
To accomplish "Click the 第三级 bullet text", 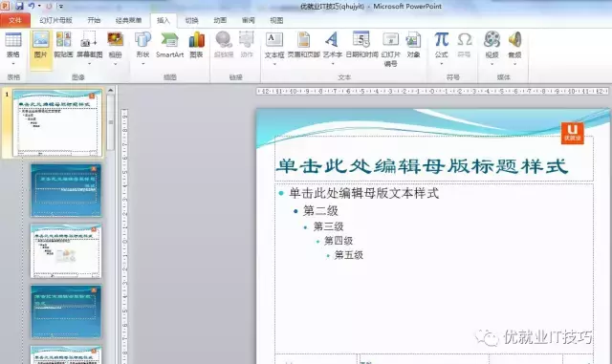I will [x=328, y=226].
